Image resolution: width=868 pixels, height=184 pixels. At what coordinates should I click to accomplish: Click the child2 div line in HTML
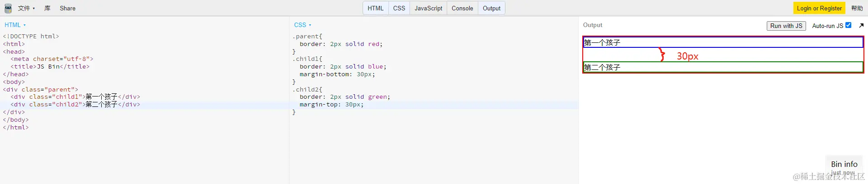coord(75,105)
